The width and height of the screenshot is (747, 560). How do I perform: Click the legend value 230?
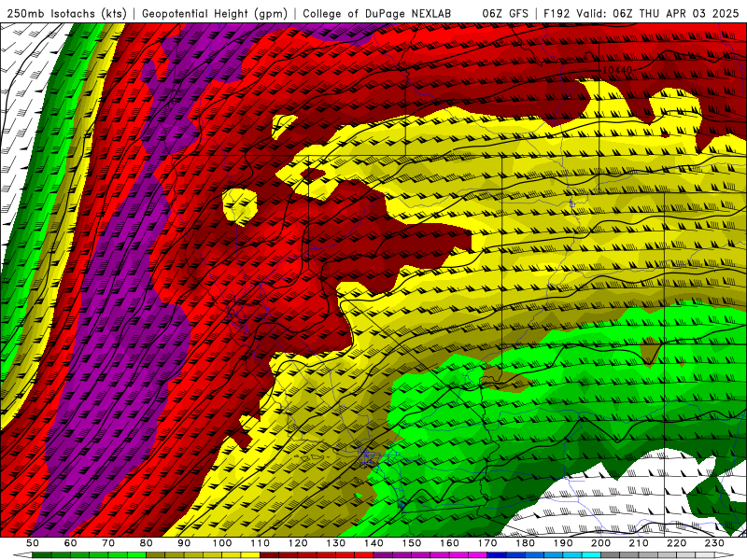pyautogui.click(x=715, y=543)
